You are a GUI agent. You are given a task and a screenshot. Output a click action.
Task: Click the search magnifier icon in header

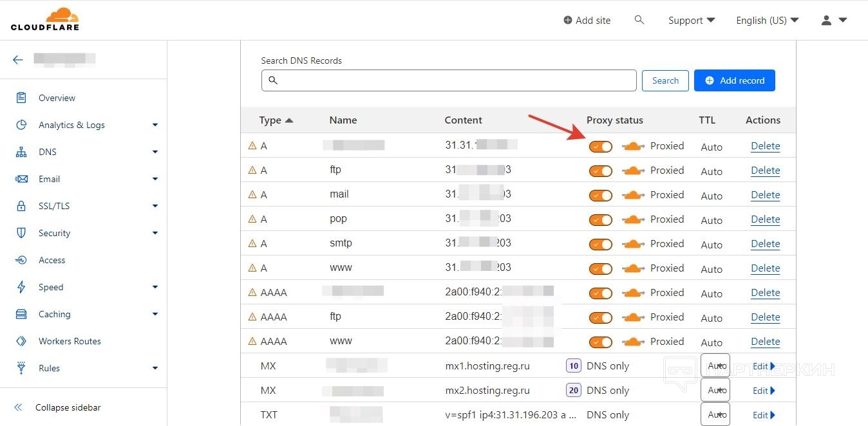pyautogui.click(x=639, y=20)
